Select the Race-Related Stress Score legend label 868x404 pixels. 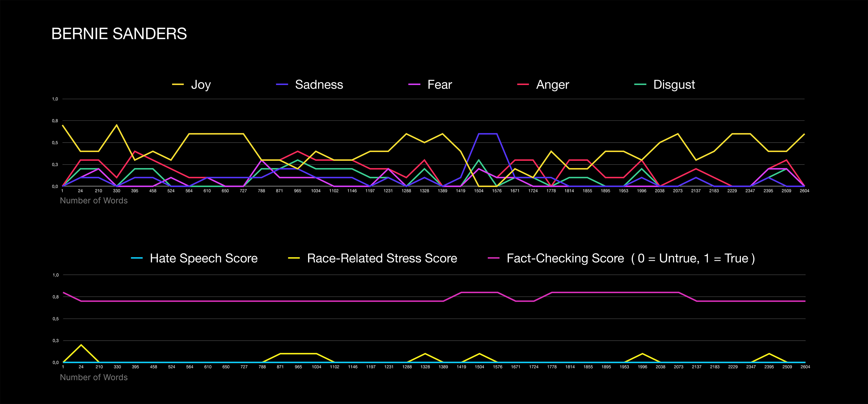coord(382,258)
